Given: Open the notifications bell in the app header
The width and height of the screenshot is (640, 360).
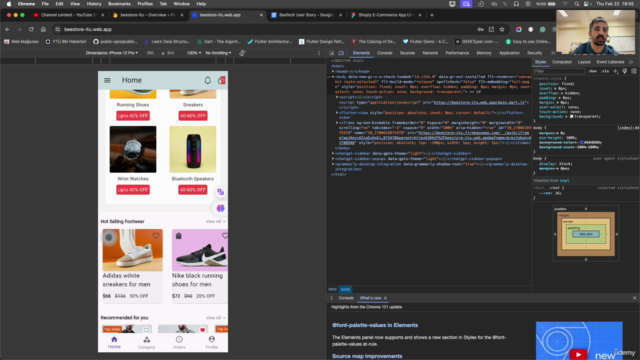Looking at the screenshot, I should point(208,80).
